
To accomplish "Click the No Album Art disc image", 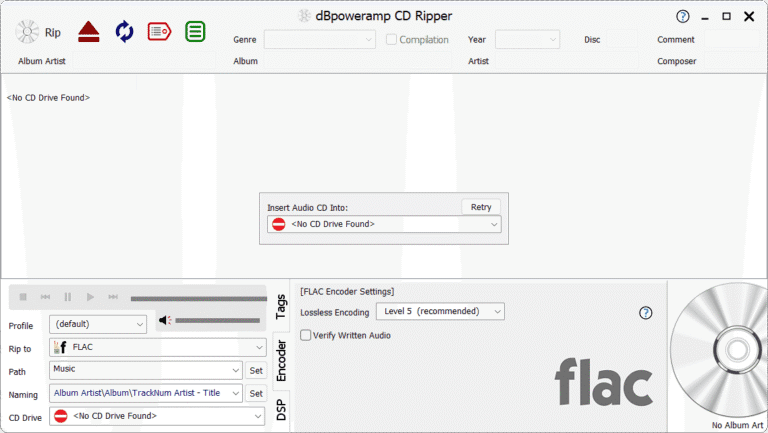I will click(x=719, y=350).
